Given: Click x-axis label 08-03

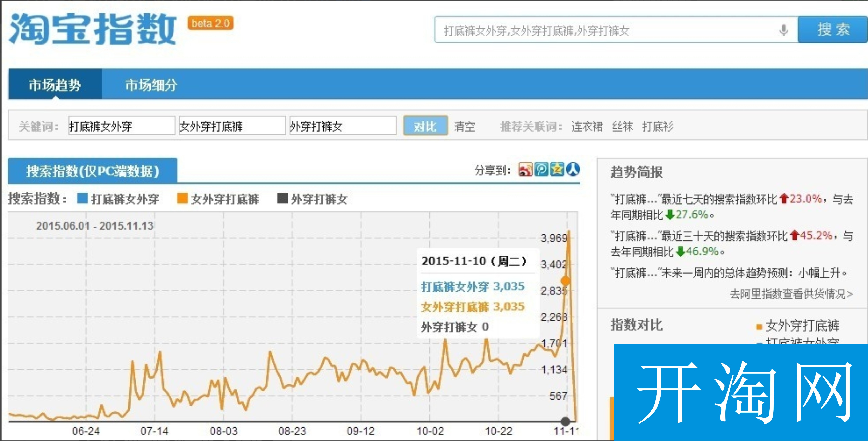Looking at the screenshot, I should click(223, 431).
